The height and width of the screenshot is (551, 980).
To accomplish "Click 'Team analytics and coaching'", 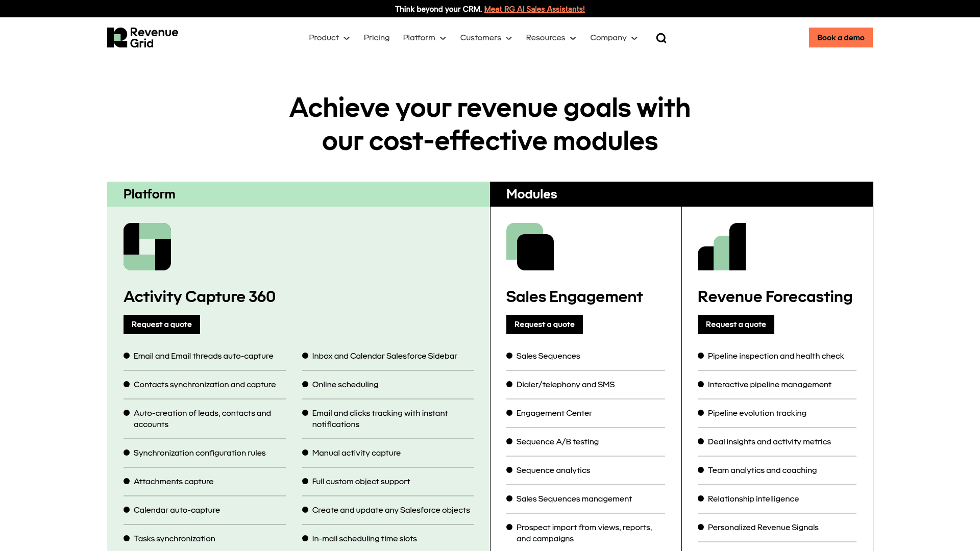I will tap(762, 470).
